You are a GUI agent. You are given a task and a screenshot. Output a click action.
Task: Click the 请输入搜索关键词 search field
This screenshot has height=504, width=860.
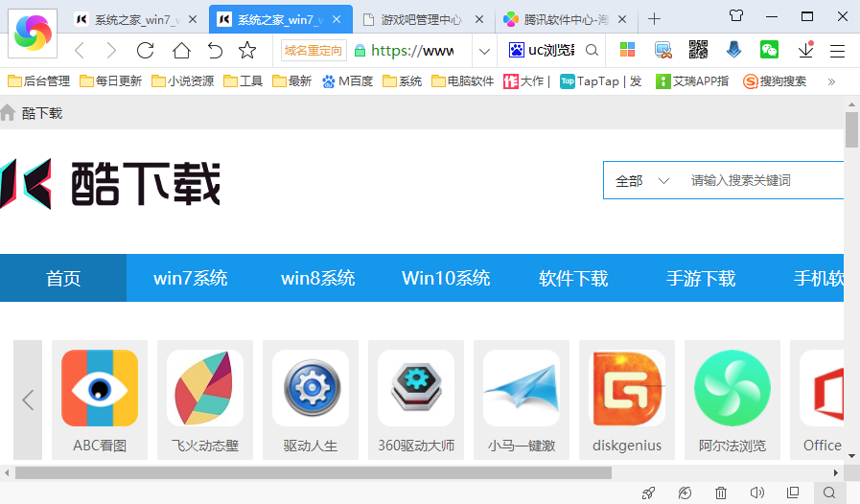762,180
